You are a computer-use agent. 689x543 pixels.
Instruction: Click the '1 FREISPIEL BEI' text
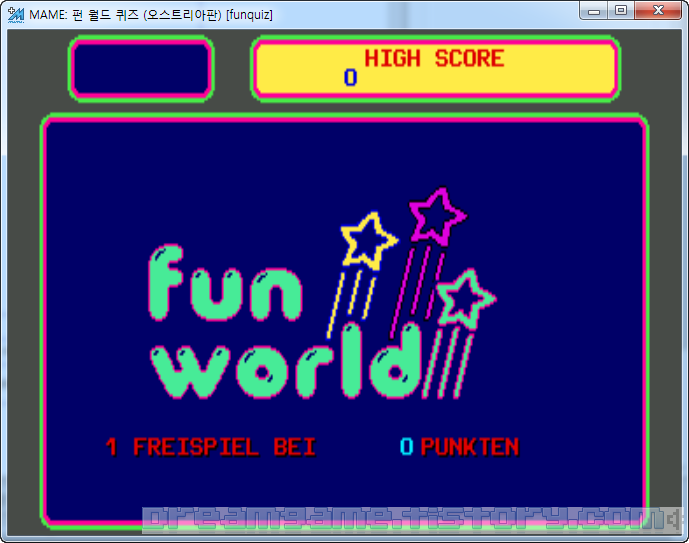pyautogui.click(x=210, y=447)
